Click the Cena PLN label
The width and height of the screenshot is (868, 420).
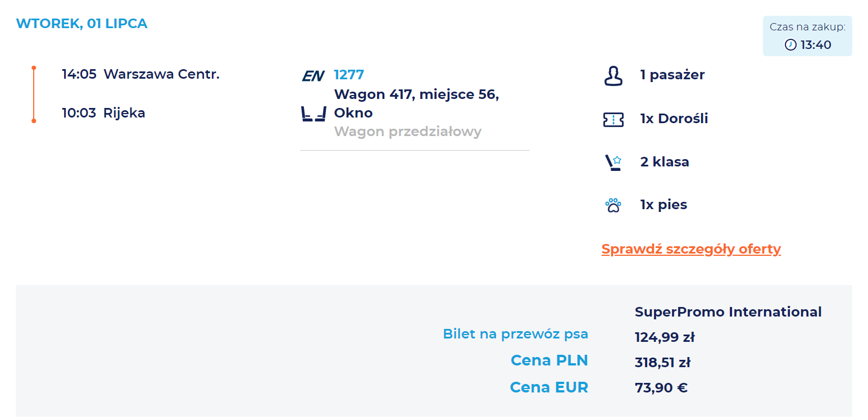click(x=549, y=361)
